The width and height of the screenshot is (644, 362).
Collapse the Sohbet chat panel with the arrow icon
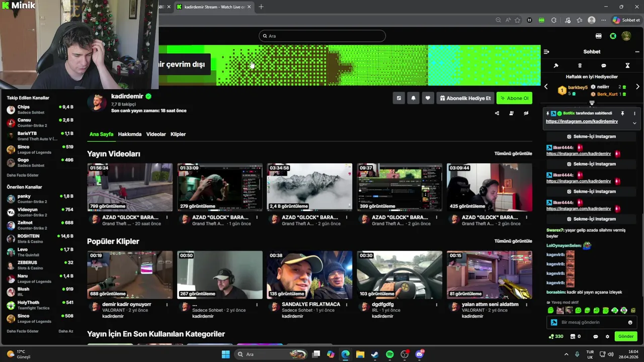point(546,52)
